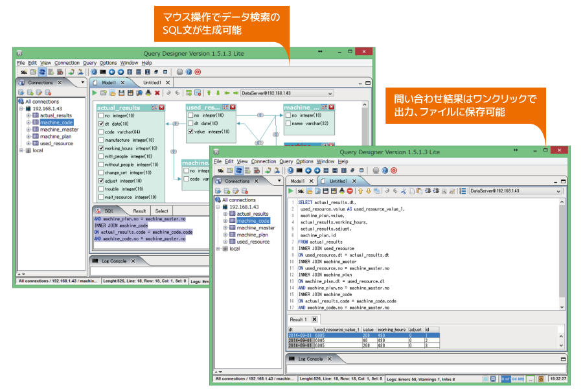Close the Connections panel in back window
This screenshot has height=392, width=583.
coord(60,82)
